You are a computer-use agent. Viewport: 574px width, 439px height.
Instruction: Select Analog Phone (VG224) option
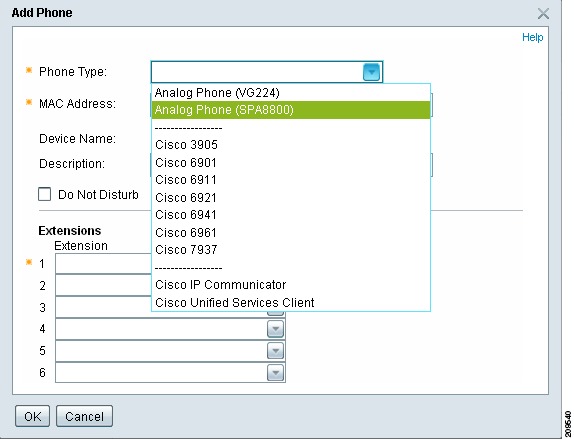click(x=291, y=93)
